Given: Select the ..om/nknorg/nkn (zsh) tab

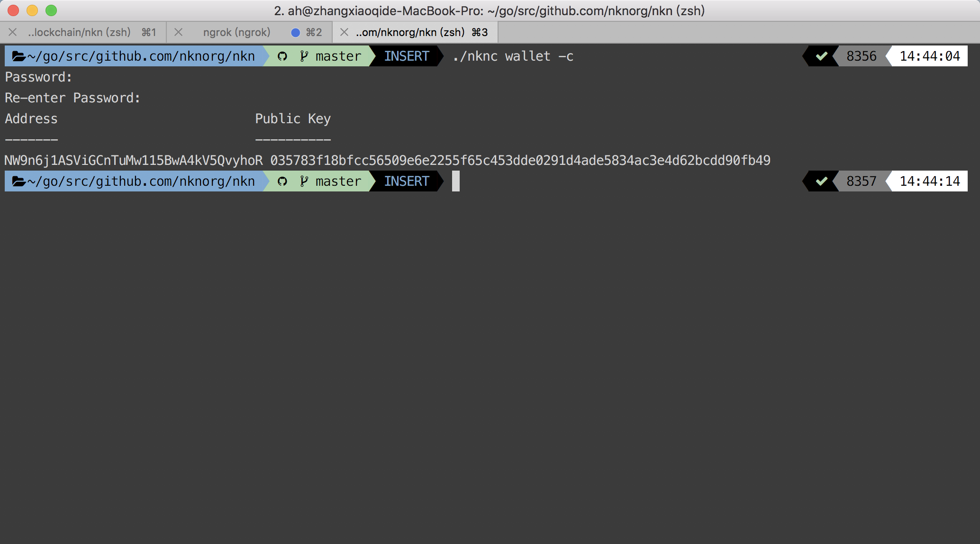Looking at the screenshot, I should tap(410, 32).
